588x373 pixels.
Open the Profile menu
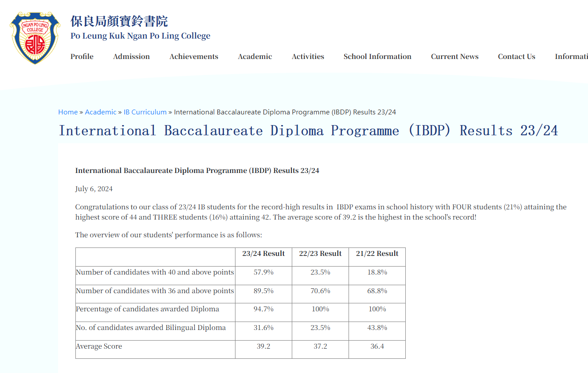pos(82,56)
